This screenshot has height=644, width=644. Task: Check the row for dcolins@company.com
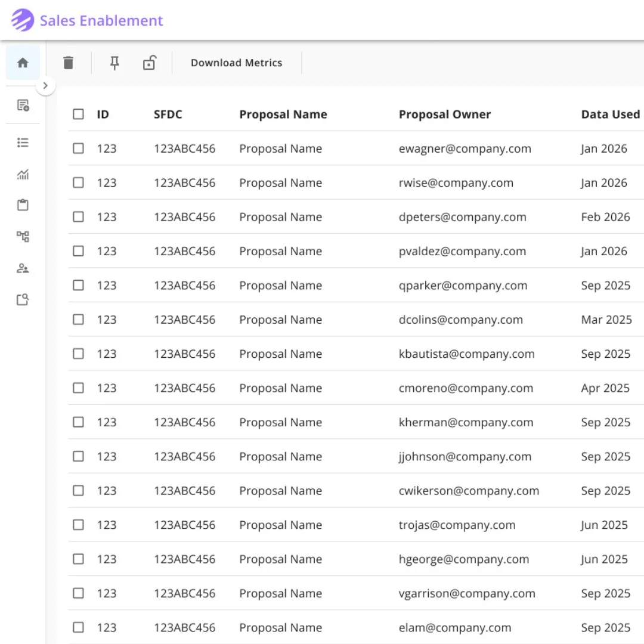click(78, 320)
